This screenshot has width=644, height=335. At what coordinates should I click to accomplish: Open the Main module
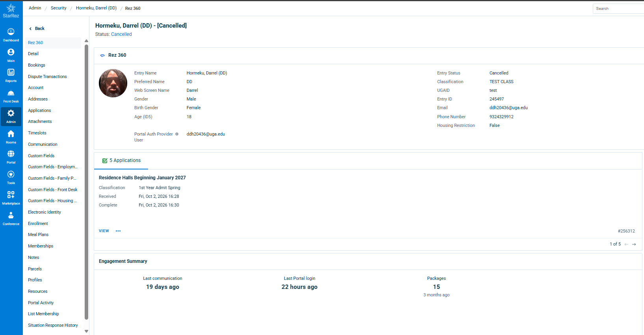coord(11,55)
